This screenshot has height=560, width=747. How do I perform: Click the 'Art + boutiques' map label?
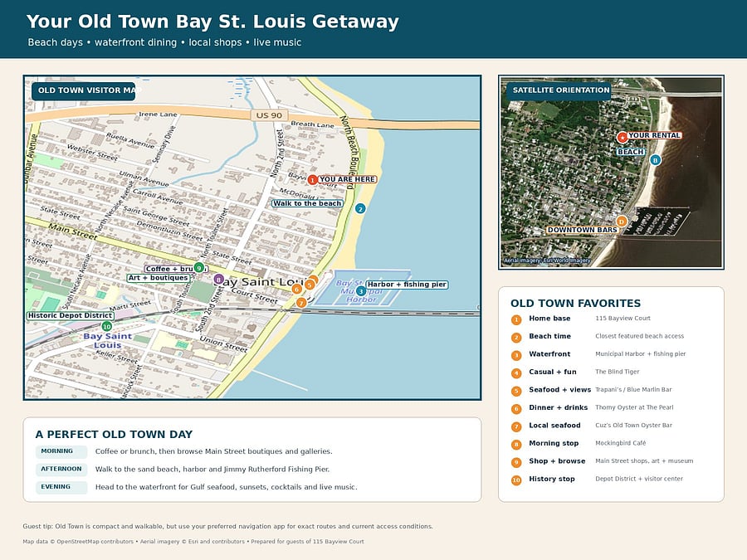click(159, 278)
